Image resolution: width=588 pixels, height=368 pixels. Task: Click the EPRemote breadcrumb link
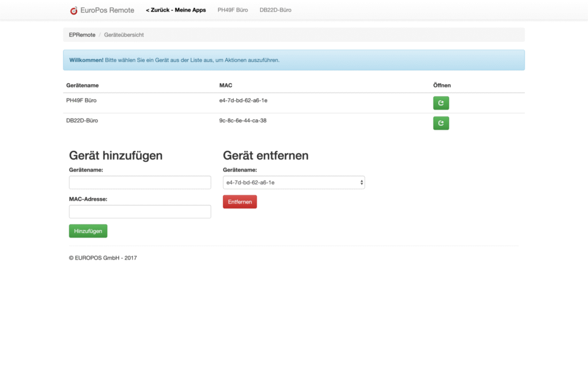(82, 35)
